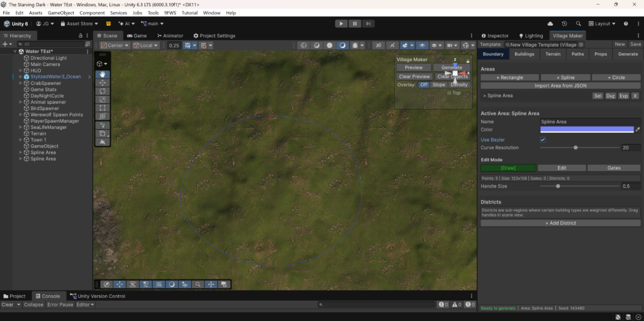644x321 pixels.
Task: Open the Center pivot mode dropdown
Action: pyautogui.click(x=113, y=45)
